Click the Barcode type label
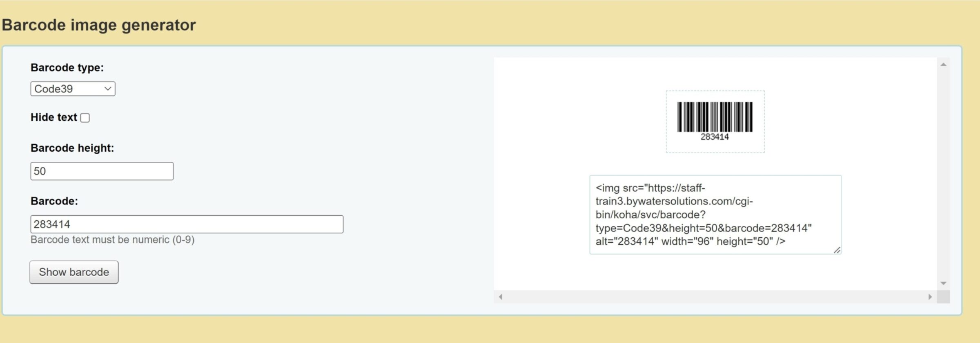This screenshot has width=980, height=343. [x=67, y=68]
